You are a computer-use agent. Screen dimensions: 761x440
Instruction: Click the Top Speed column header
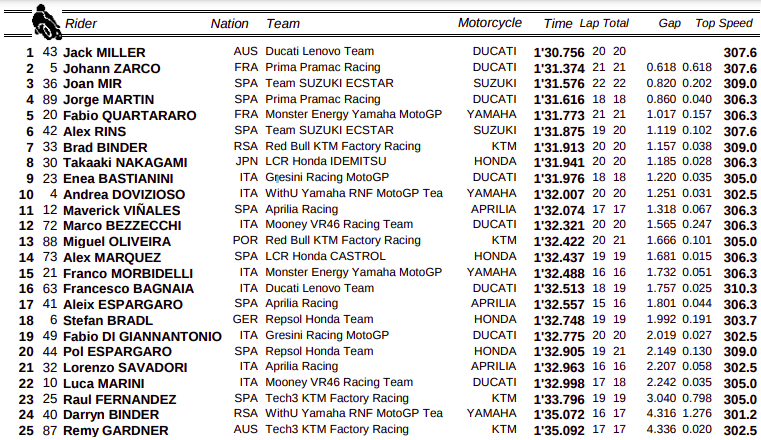pos(725,23)
